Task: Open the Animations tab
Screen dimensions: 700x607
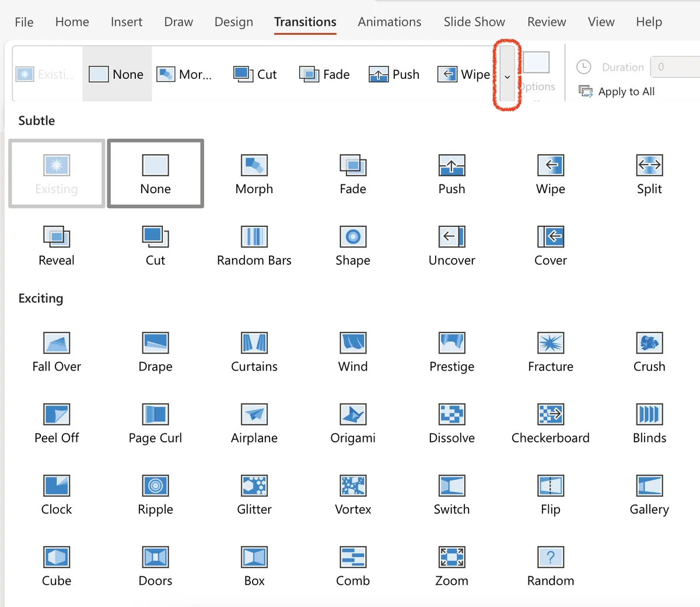Action: pyautogui.click(x=390, y=22)
